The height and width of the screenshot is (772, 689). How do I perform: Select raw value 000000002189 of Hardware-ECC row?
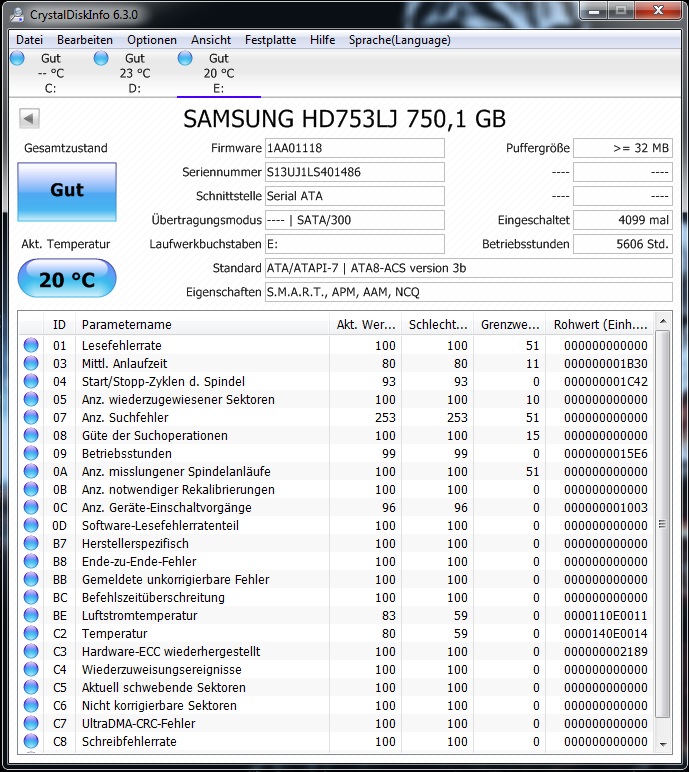click(x=606, y=651)
